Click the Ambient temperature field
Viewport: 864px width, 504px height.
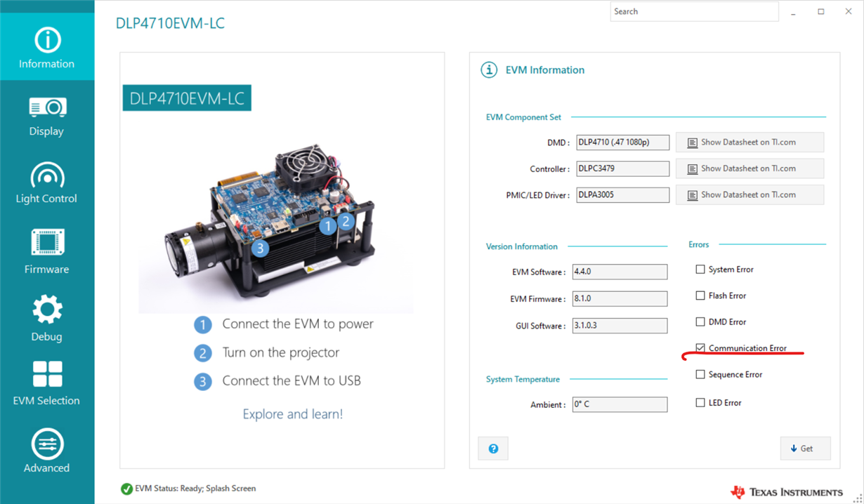(620, 404)
